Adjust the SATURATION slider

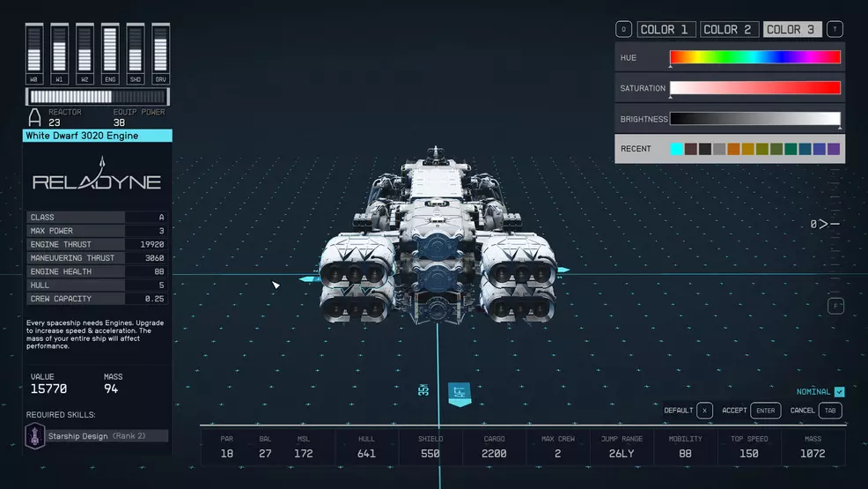click(755, 88)
